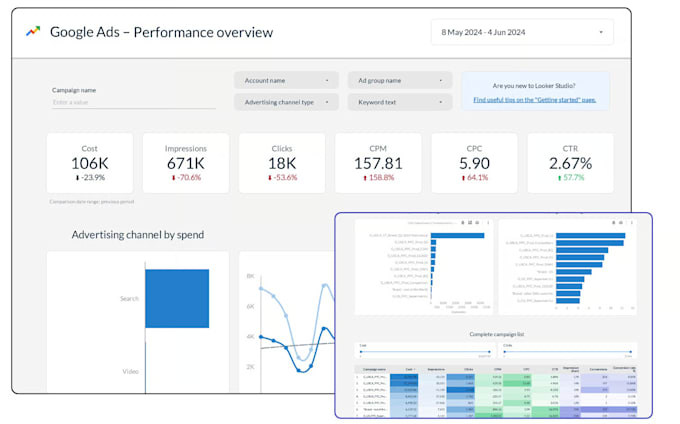Click the 'Are you new to Looker Studio?' text

click(534, 86)
